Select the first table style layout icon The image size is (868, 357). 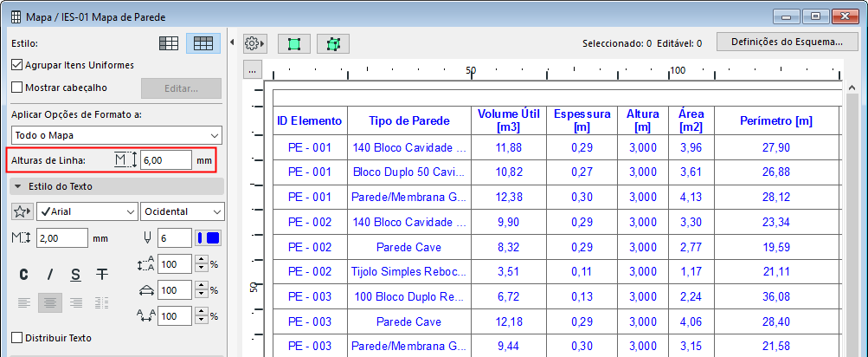pos(168,43)
